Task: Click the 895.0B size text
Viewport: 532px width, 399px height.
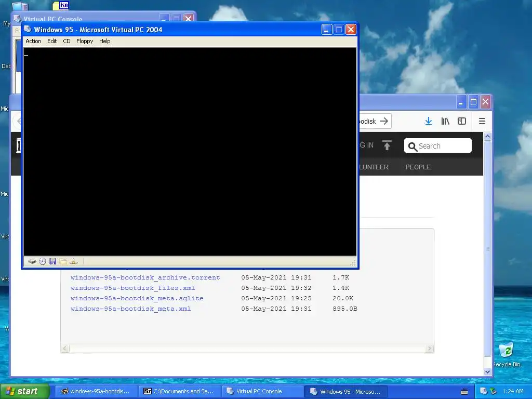Action: [345, 309]
